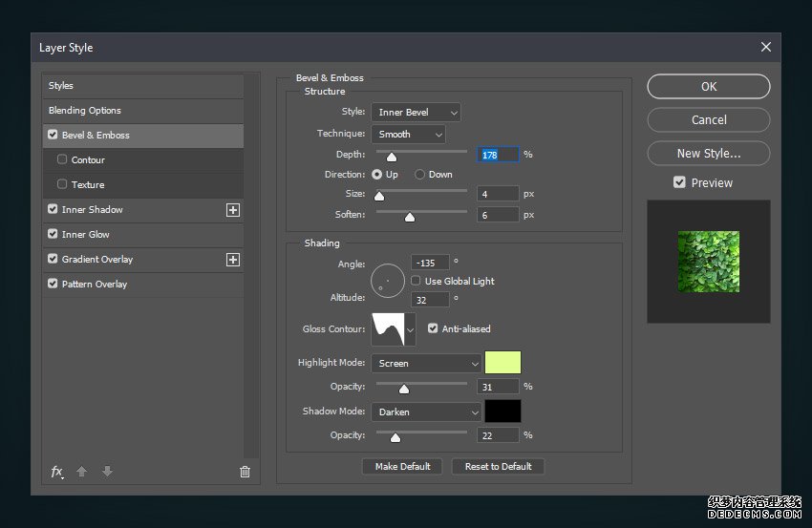Click the Angle field showing -135
Image resolution: width=812 pixels, height=528 pixels.
(430, 263)
